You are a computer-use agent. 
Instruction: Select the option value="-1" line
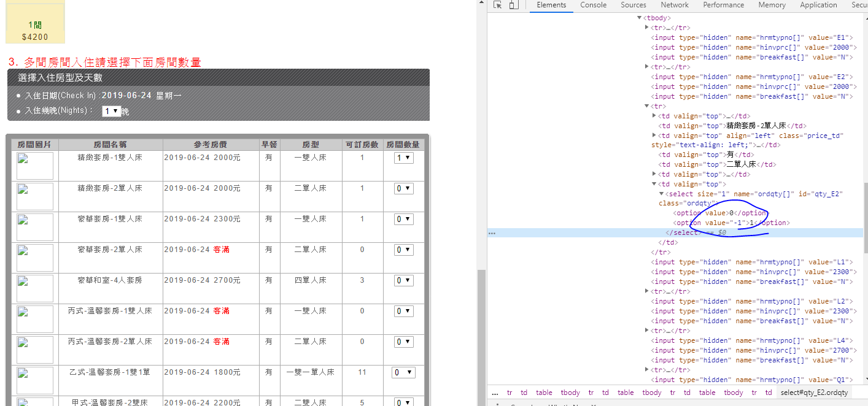732,223
